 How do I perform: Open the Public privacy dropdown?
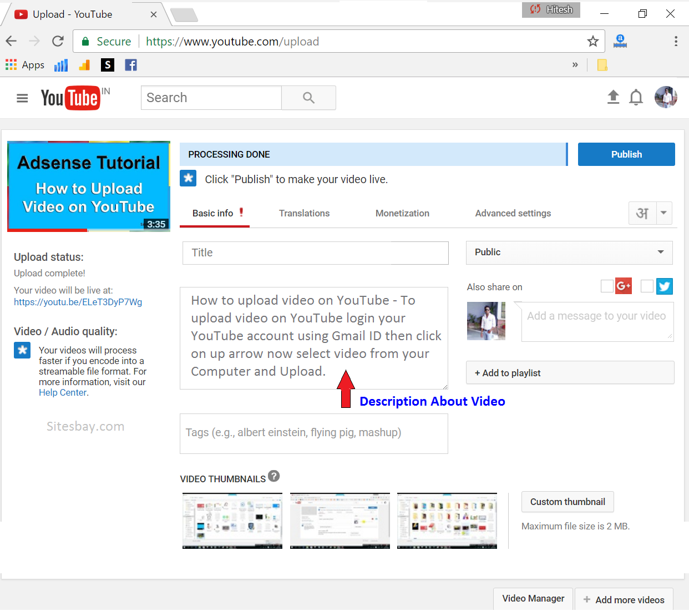click(x=569, y=253)
